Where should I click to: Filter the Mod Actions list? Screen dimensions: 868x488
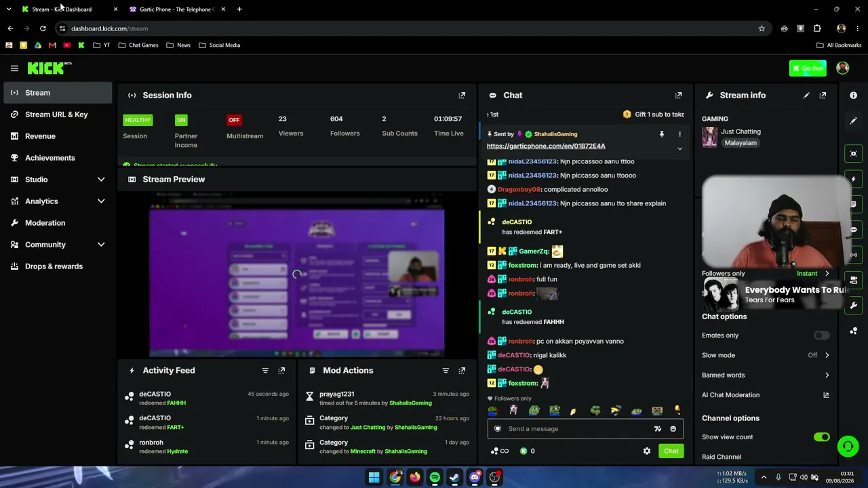click(x=446, y=371)
